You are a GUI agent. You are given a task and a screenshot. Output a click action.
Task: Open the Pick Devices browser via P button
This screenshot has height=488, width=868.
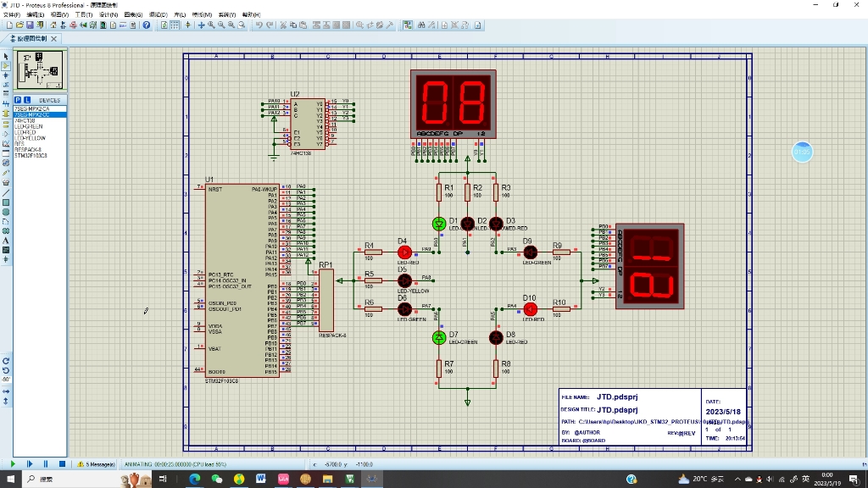(17, 100)
